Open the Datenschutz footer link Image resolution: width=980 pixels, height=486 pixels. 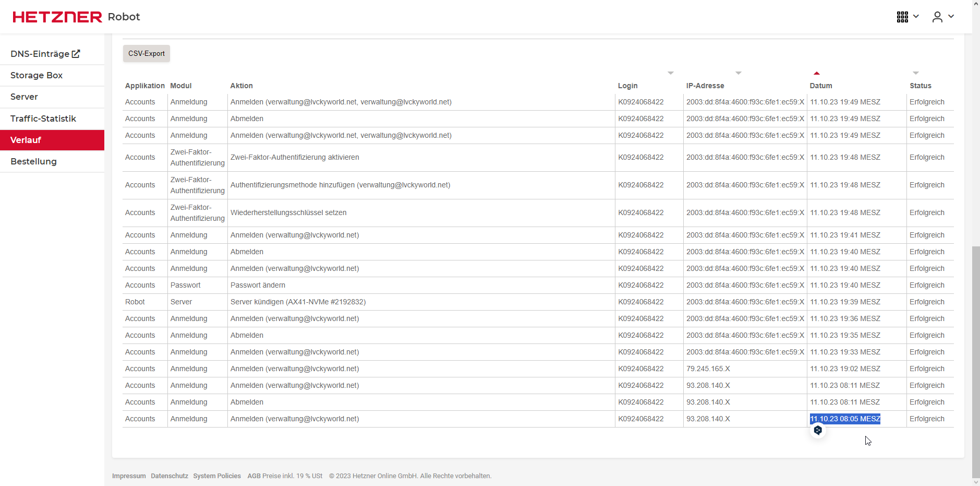(170, 476)
